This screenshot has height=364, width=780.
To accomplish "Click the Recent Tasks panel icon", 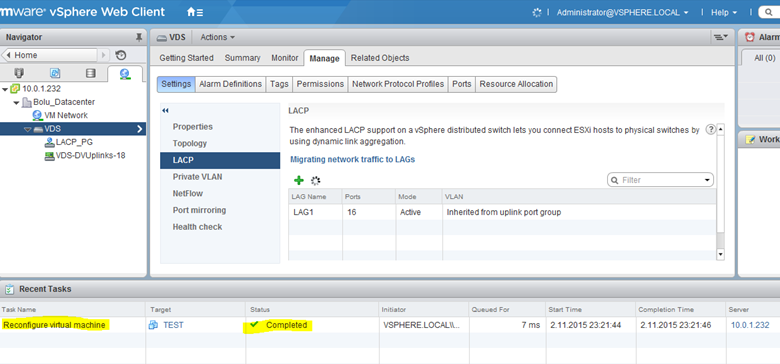I will point(9,289).
